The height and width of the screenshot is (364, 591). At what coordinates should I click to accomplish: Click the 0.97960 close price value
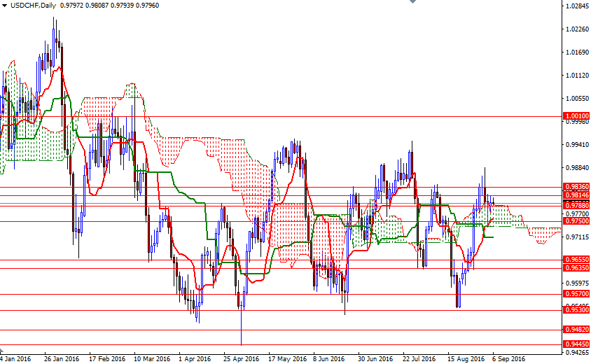coord(147,6)
